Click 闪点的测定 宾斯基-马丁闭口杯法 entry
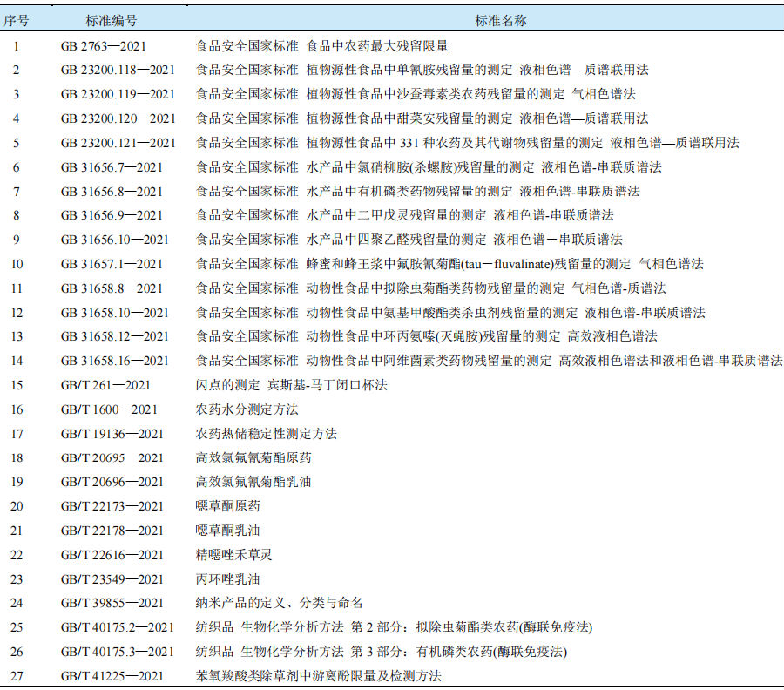The height and width of the screenshot is (690, 784). click(x=292, y=385)
